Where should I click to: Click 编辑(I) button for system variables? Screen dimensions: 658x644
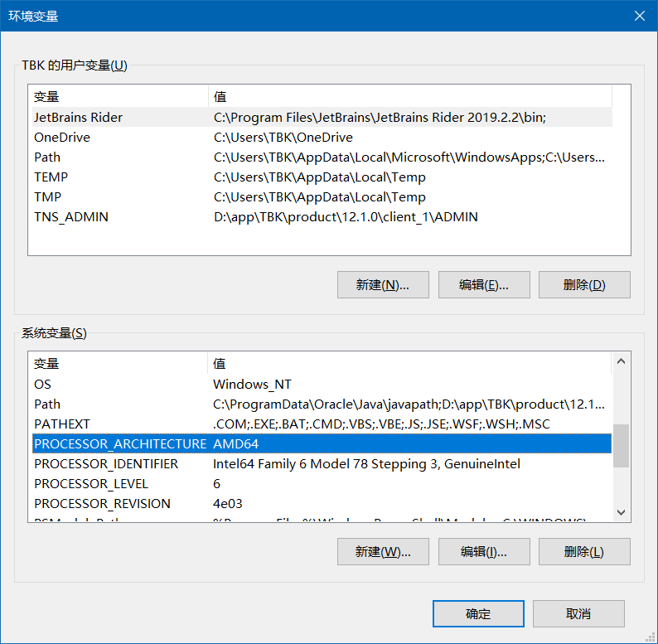tap(483, 552)
